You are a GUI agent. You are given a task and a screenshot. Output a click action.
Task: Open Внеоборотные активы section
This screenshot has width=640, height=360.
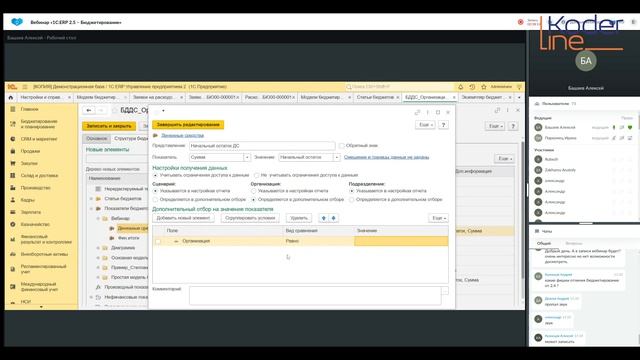tap(44, 254)
